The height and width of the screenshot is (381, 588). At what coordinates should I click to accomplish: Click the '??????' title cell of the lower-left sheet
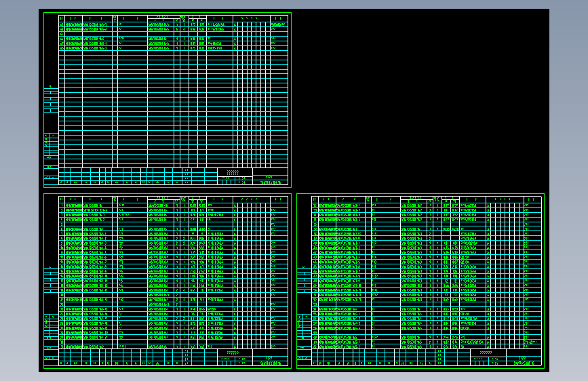coord(235,353)
